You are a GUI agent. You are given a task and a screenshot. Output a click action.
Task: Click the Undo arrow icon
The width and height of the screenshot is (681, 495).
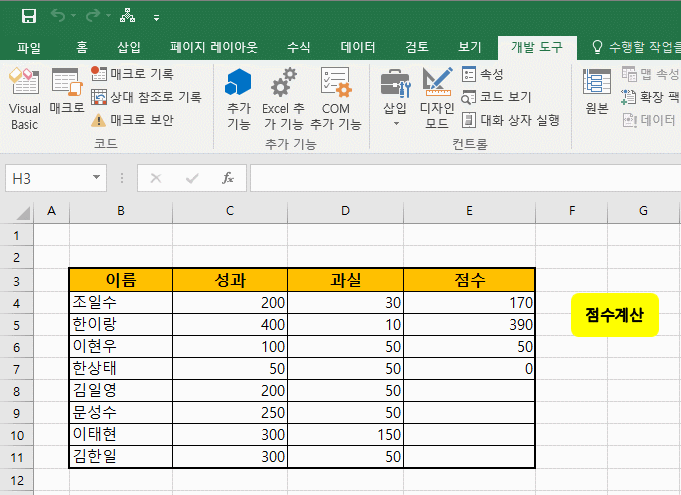pos(58,16)
